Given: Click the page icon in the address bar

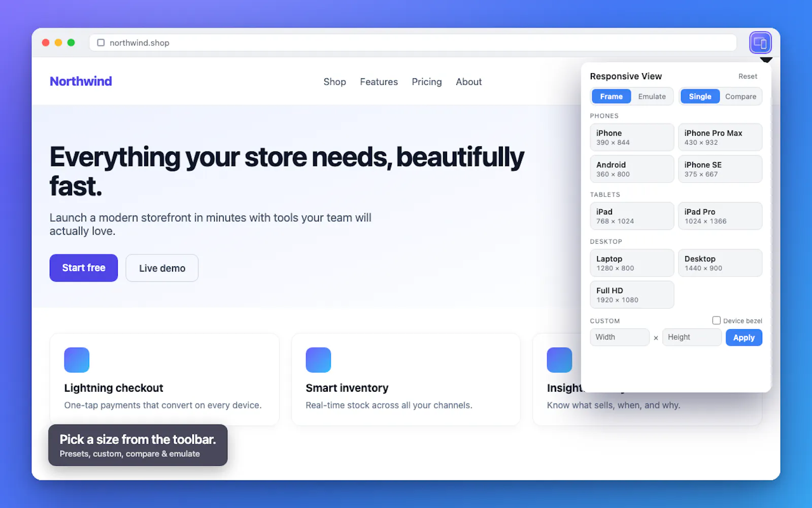Looking at the screenshot, I should pyautogui.click(x=101, y=43).
